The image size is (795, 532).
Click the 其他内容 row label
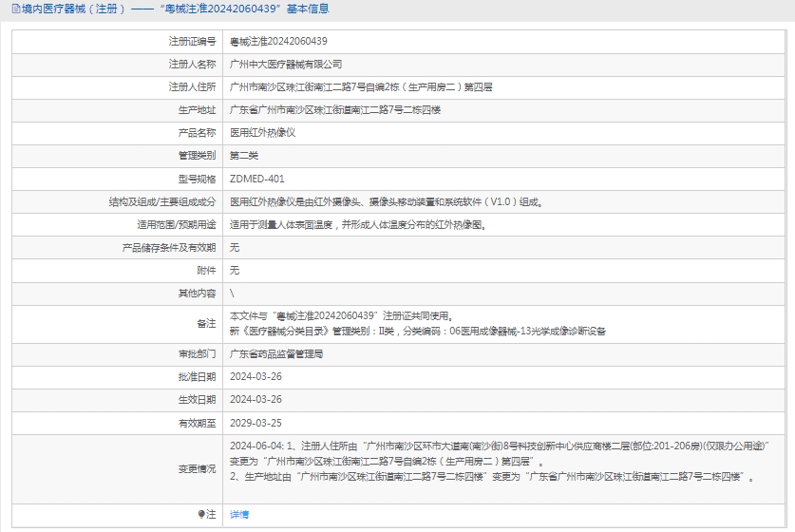197,294
